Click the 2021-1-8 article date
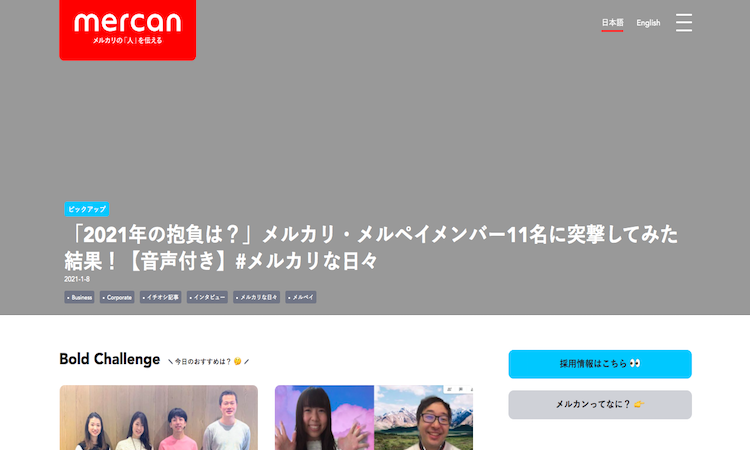The width and height of the screenshot is (750, 450). pyautogui.click(x=77, y=279)
